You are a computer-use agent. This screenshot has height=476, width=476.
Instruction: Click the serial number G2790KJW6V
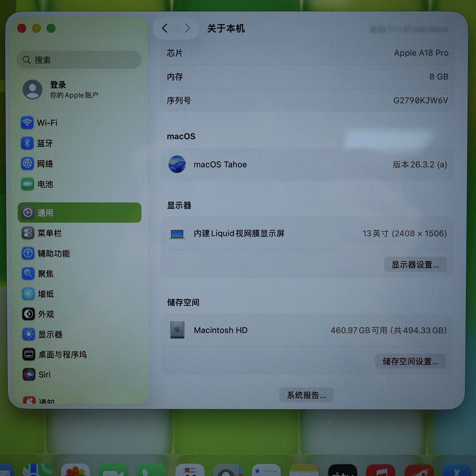(x=420, y=100)
